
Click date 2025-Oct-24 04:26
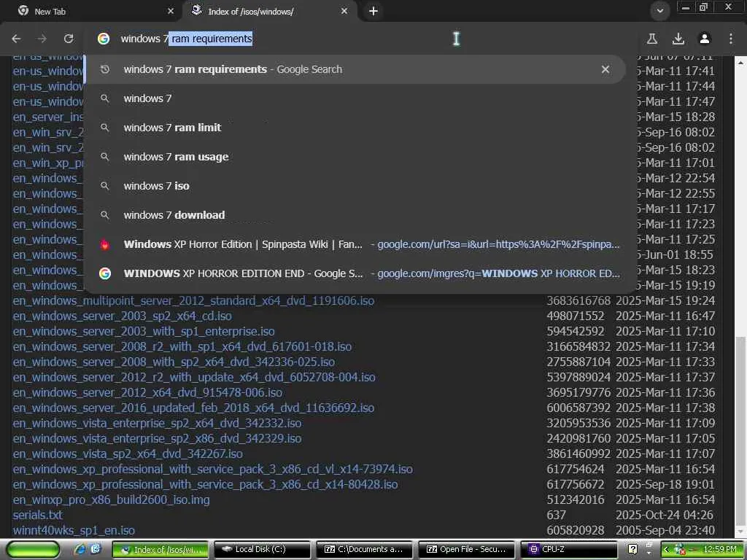(x=665, y=516)
